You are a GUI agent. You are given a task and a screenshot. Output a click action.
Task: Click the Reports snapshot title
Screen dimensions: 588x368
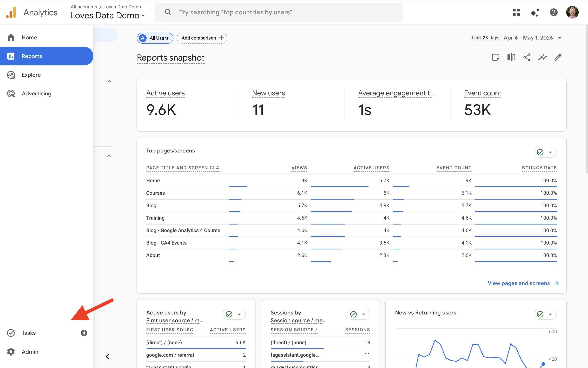click(171, 58)
